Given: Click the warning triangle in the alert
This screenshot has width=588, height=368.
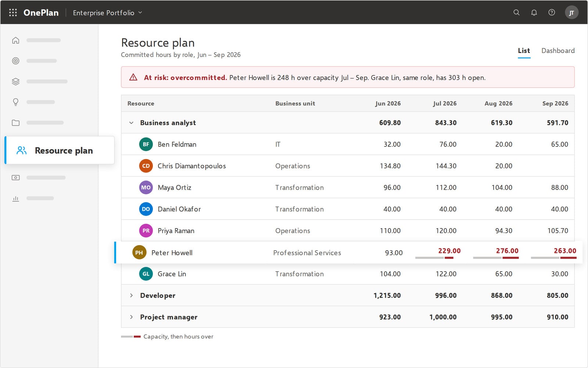Looking at the screenshot, I should pos(133,77).
